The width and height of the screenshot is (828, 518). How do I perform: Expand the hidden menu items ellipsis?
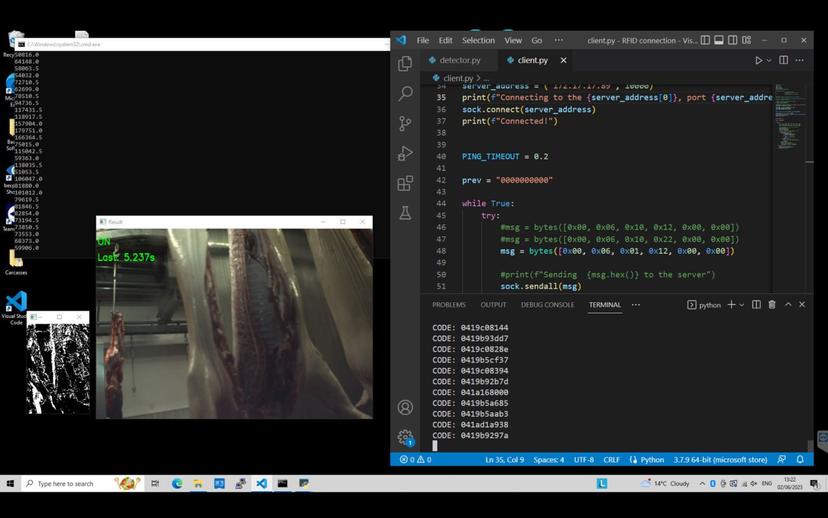(559, 40)
